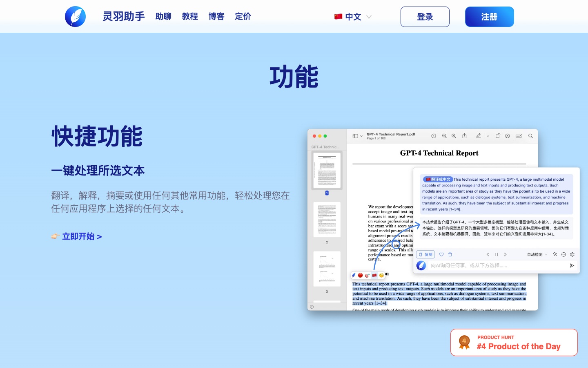Click the 翻译成中文 tag

[438, 179]
